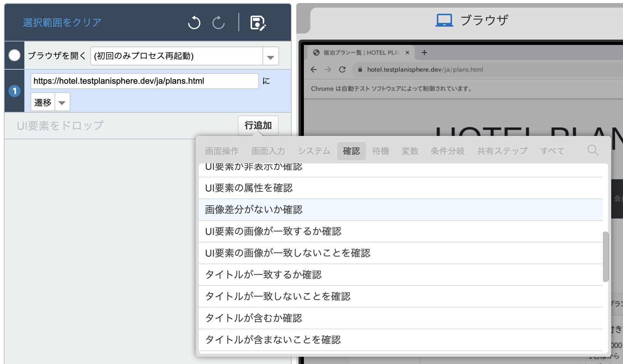
Task: Click 選択範囲をクリア link
Action: [62, 22]
